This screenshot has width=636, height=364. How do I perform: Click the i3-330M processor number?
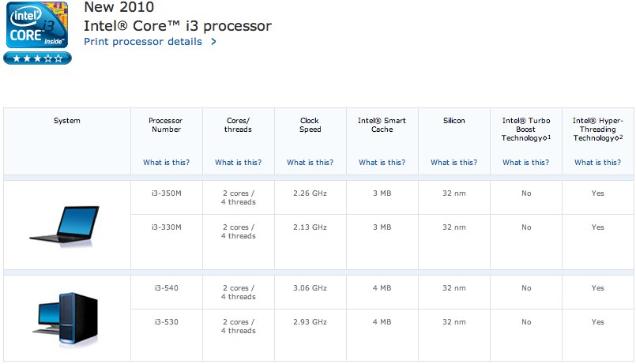[166, 227]
